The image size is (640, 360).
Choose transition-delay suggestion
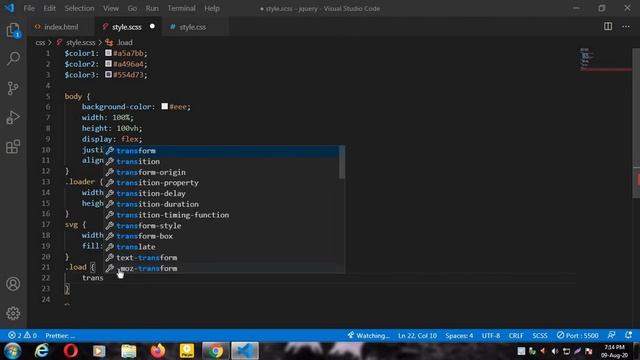click(x=222, y=193)
